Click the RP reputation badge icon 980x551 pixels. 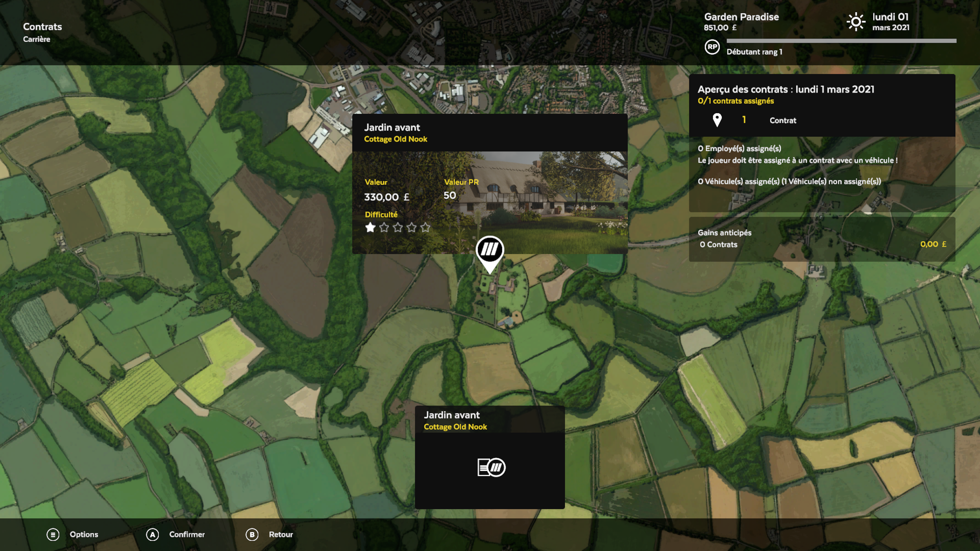click(712, 47)
